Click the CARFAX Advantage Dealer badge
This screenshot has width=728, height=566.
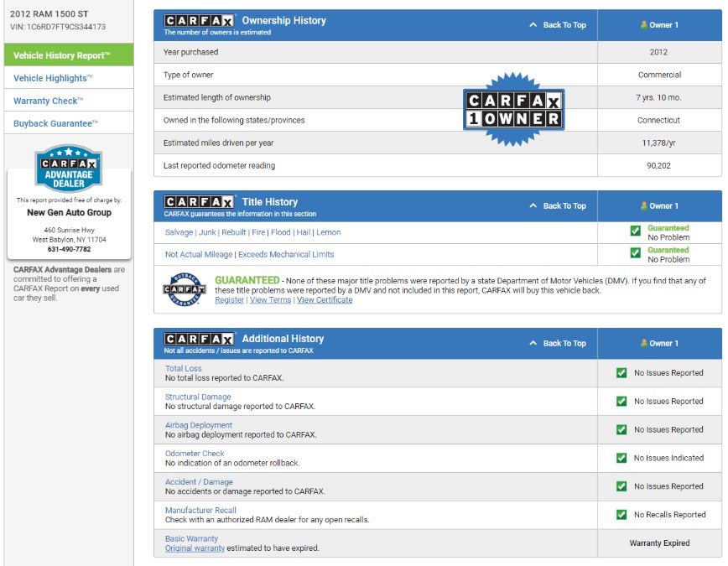[69, 168]
